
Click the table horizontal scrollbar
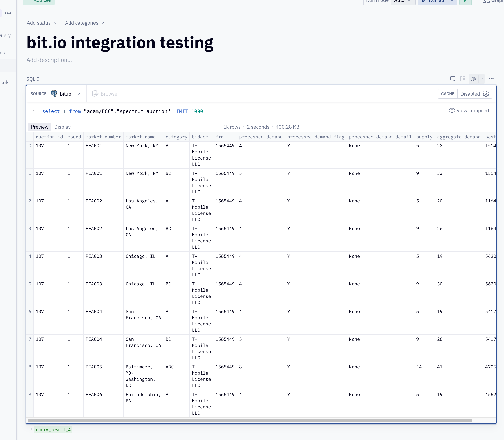250,421
